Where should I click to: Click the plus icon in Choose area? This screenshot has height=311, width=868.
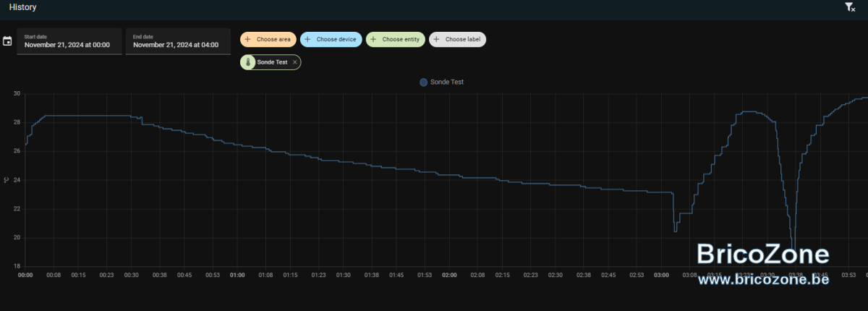coord(248,39)
